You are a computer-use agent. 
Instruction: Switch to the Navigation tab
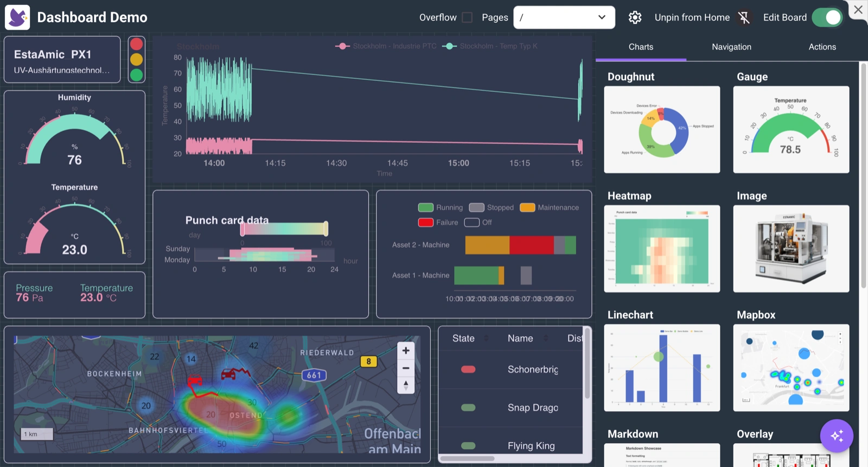coord(731,47)
